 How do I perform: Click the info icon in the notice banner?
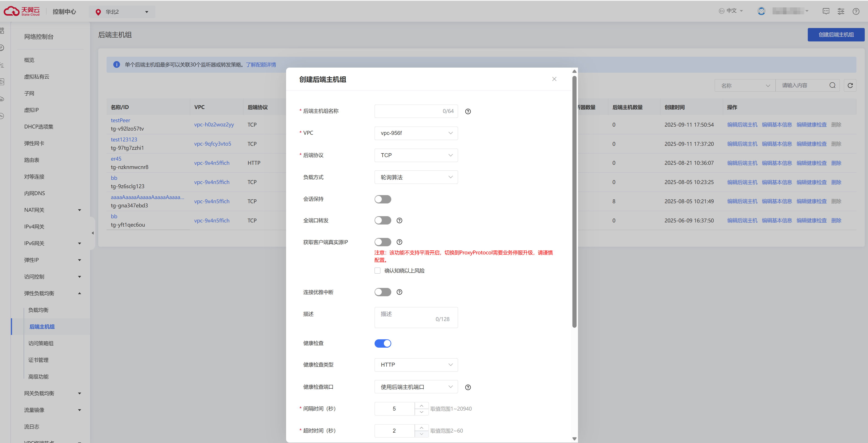(x=117, y=65)
